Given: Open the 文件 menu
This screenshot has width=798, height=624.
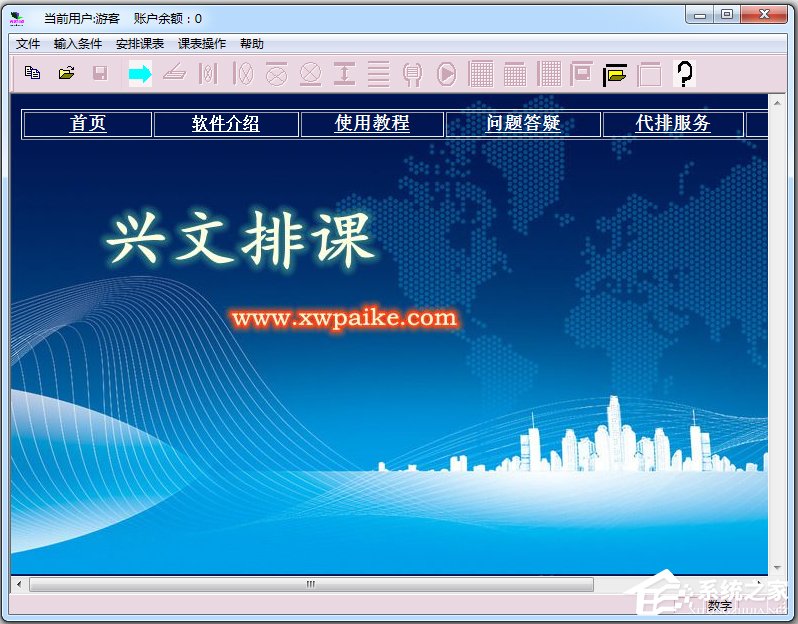Looking at the screenshot, I should (28, 44).
